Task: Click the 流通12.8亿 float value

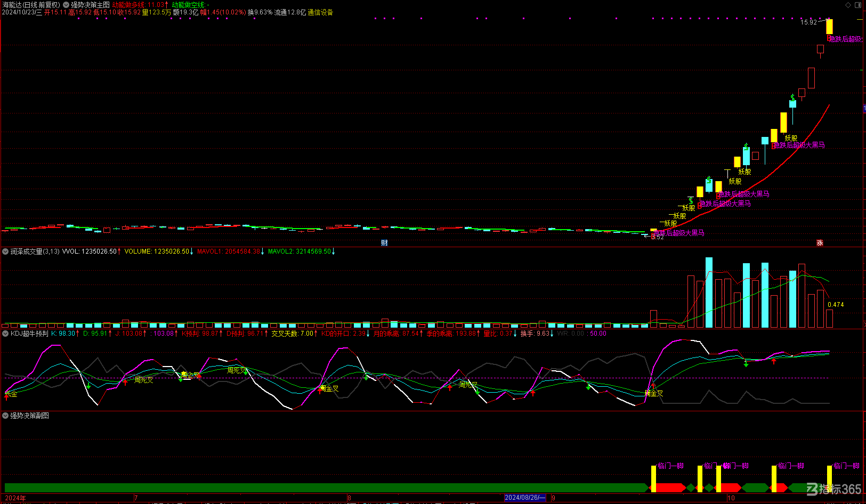Action: pyautogui.click(x=290, y=12)
